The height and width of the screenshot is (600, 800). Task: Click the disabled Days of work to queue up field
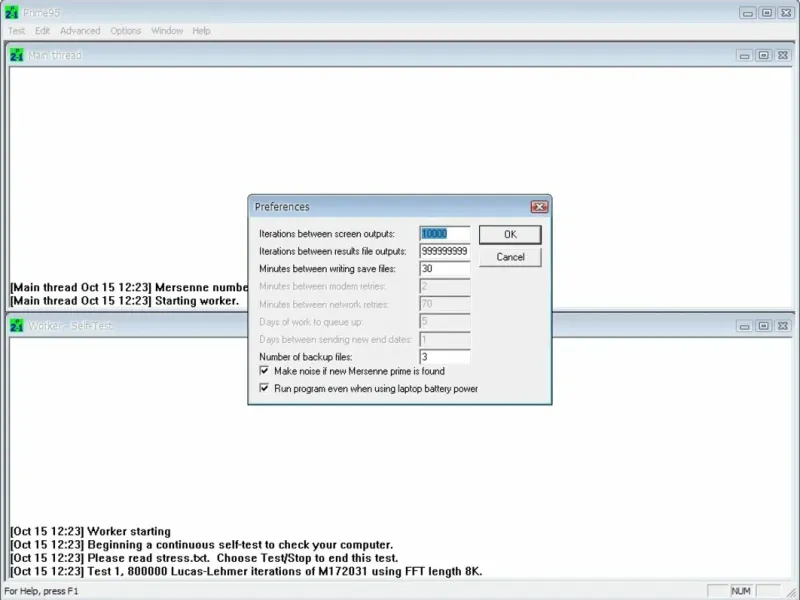444,321
